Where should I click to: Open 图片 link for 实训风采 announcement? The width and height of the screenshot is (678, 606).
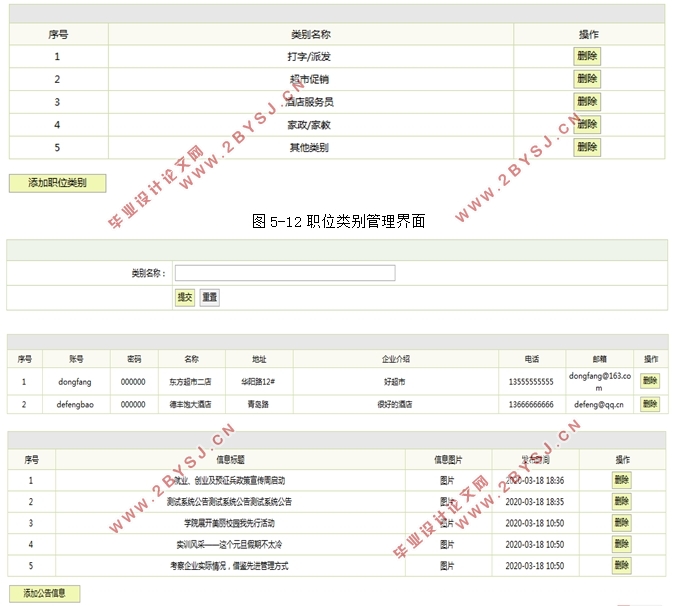coord(447,545)
